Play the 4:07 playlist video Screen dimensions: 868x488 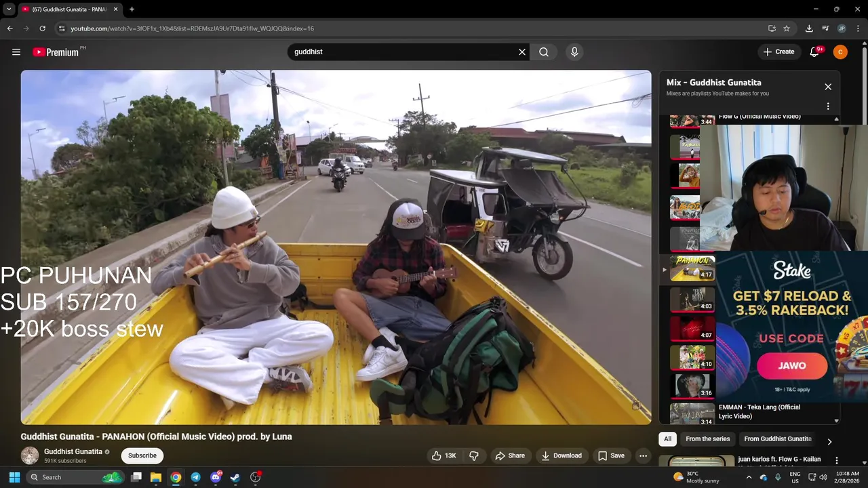pyautogui.click(x=692, y=329)
